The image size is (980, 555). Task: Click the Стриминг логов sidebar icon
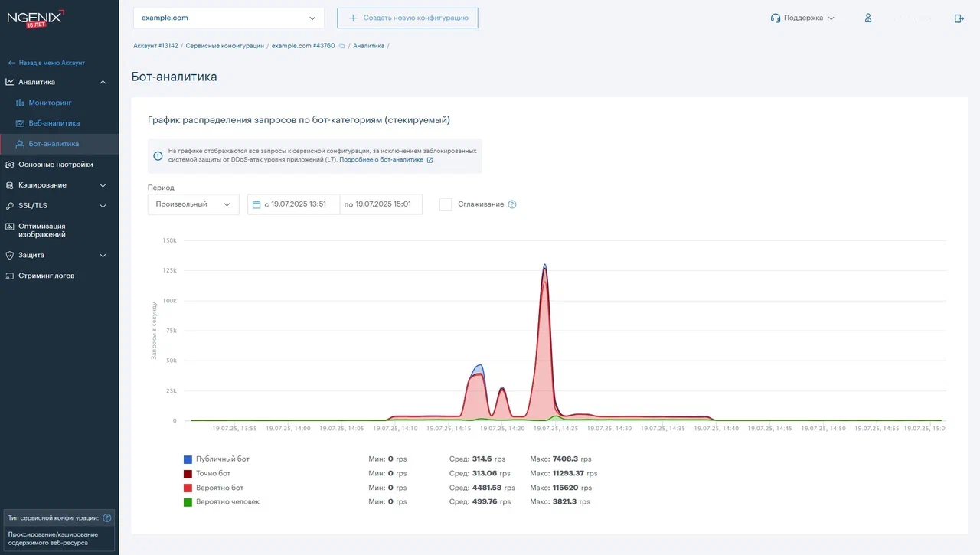tap(9, 275)
